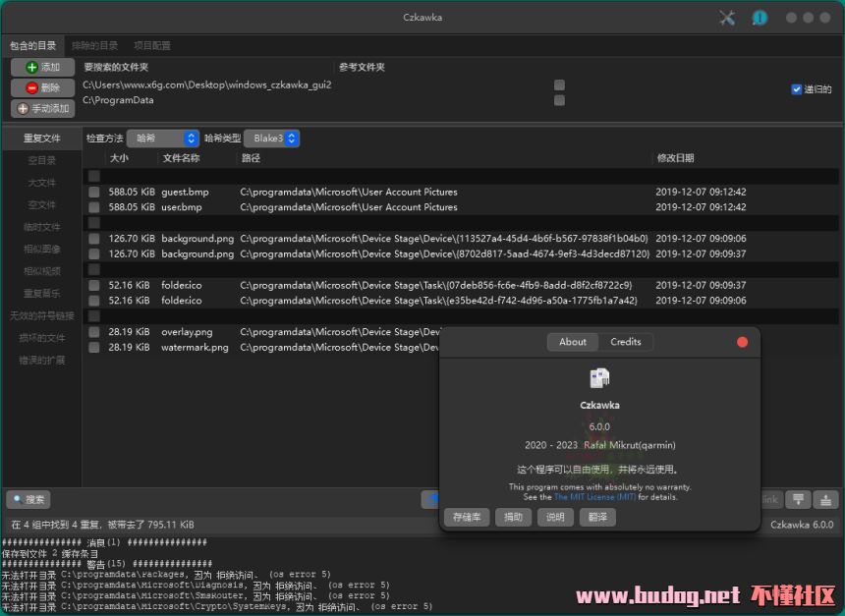This screenshot has height=616, width=845.
Task: Check the guest.bmp row checkbox
Action: [94, 192]
